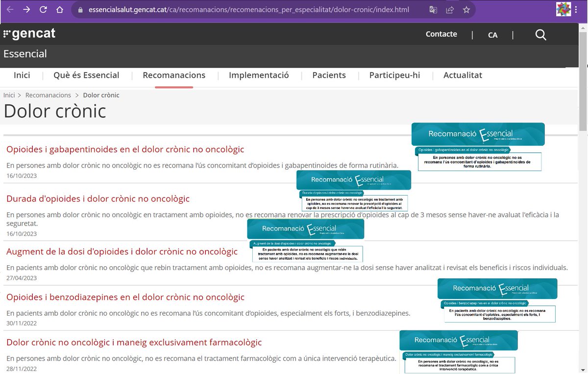The height and width of the screenshot is (374, 588).
Task: Open the Implementació menu item
Action: [x=259, y=75]
